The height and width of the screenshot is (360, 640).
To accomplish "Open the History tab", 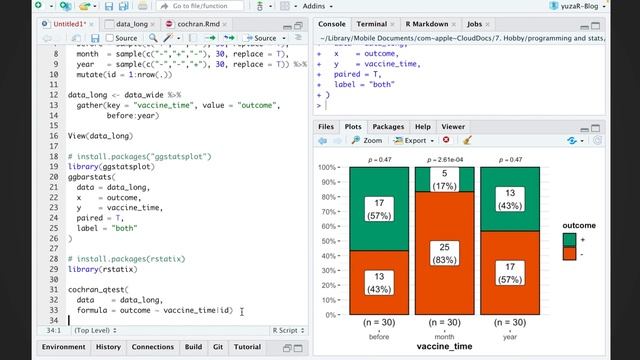I will point(108,347).
